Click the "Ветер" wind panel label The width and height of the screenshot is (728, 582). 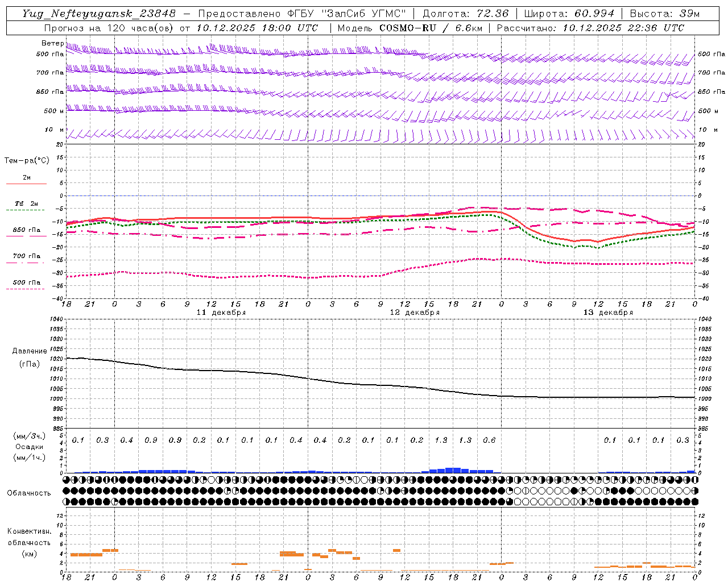pos(52,43)
